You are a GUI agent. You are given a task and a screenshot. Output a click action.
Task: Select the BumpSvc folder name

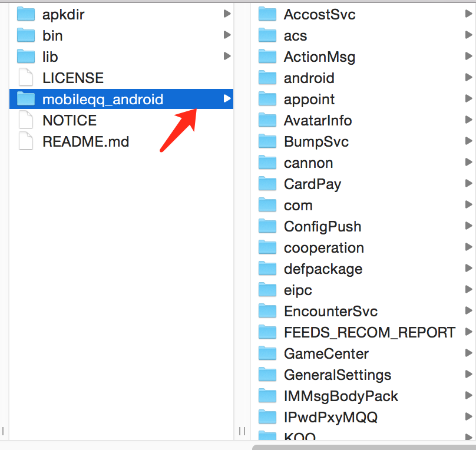click(316, 143)
